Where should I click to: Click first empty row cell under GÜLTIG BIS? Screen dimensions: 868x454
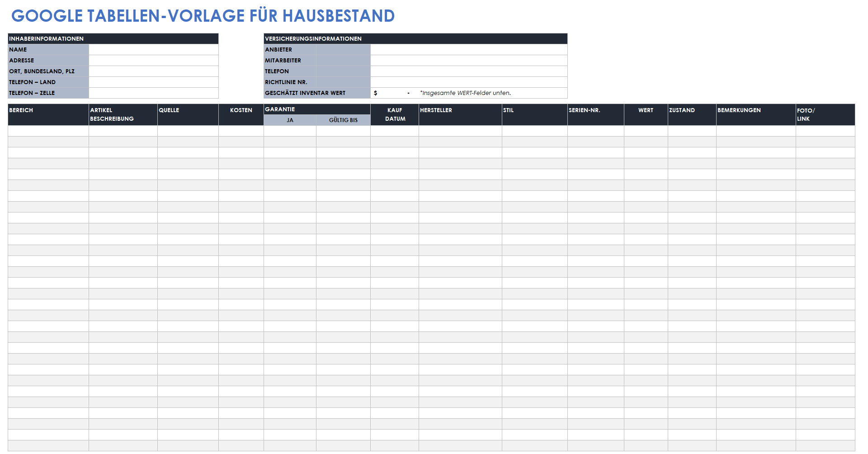(x=344, y=131)
